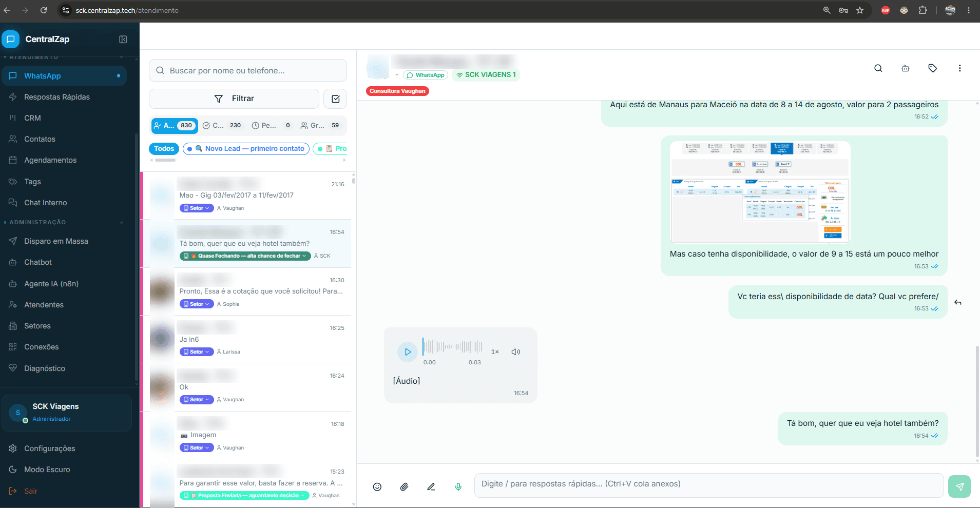
Task: Open conversation 'Pronto, Essa é a cotação'
Action: click(246, 291)
